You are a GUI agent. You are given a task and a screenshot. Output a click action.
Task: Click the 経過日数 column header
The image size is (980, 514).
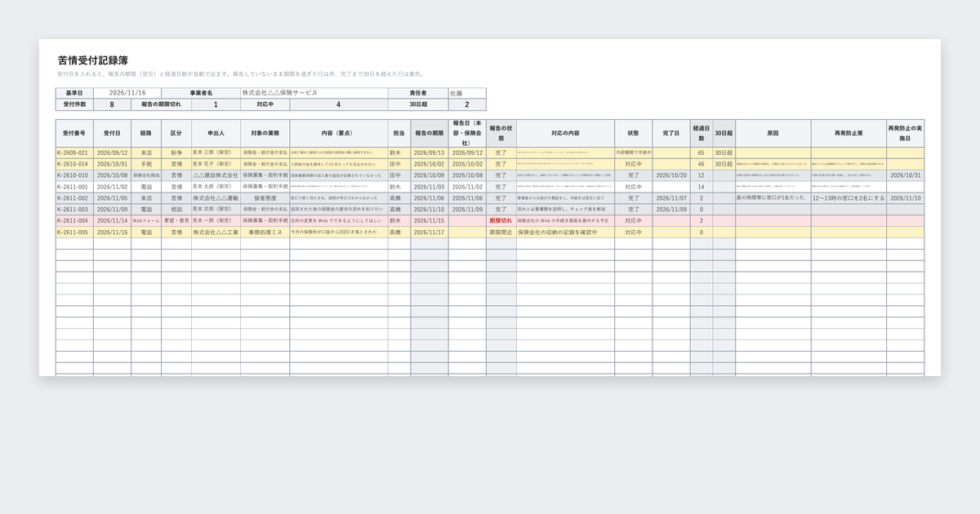click(x=701, y=133)
